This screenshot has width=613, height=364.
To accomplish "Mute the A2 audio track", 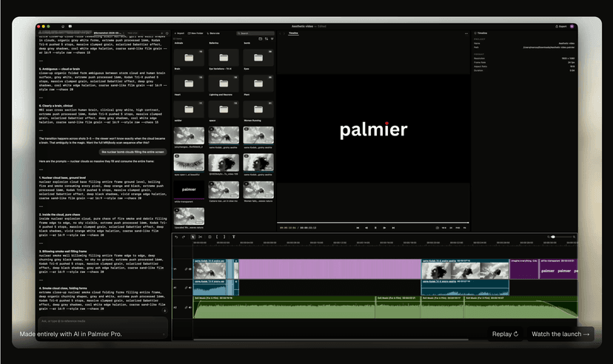I will [190, 307].
